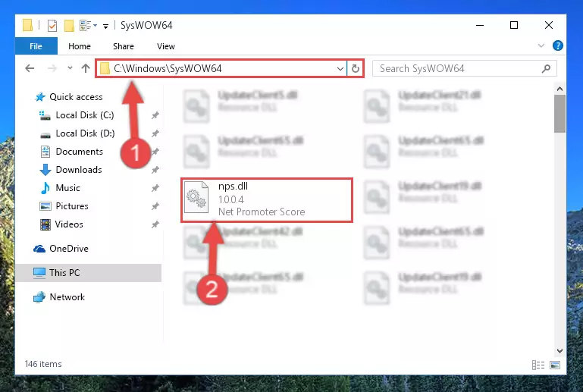Go up one folder level

[86, 68]
